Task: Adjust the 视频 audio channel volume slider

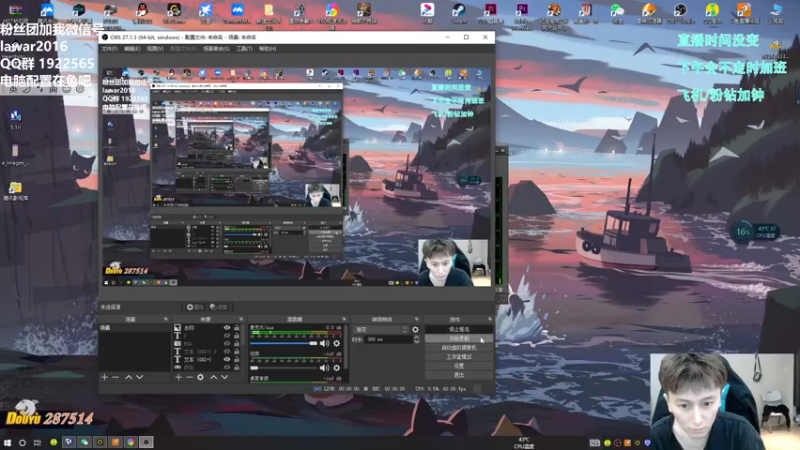Action: [284, 368]
